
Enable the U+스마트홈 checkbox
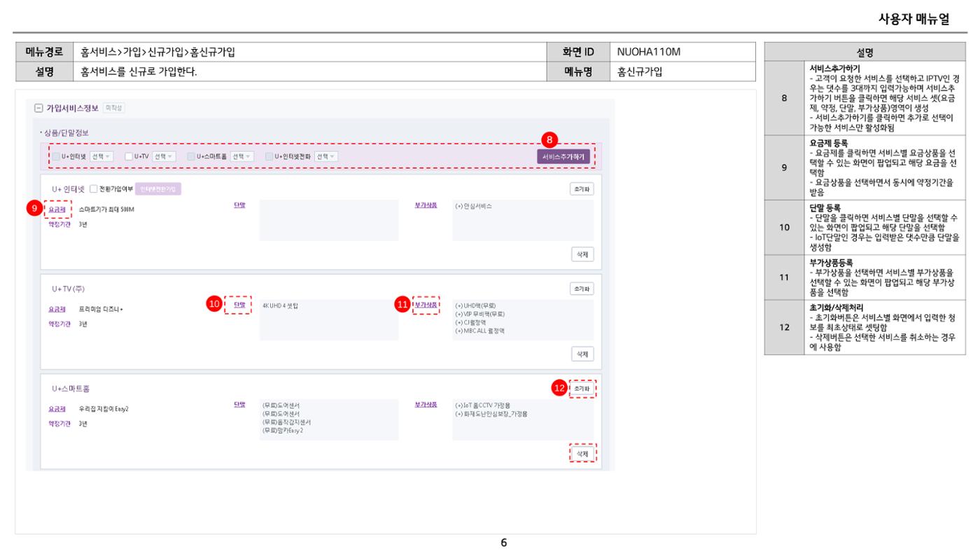click(190, 156)
